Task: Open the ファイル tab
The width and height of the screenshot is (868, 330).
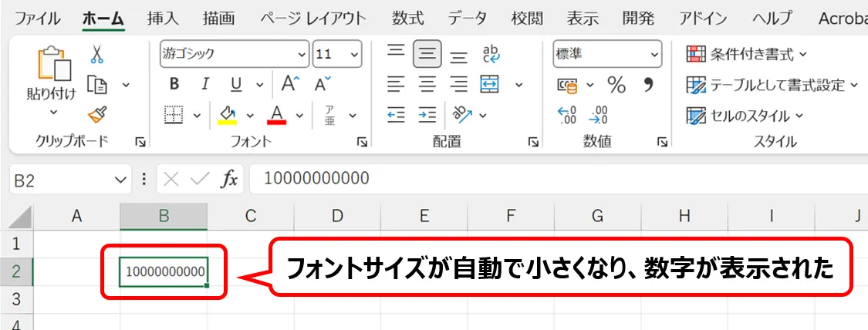Action: pos(37,19)
